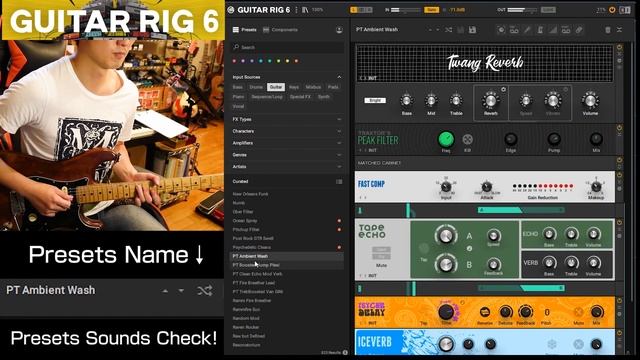Open the tuner tool in rack toolbar
The height and width of the screenshot is (360, 640).
[527, 30]
